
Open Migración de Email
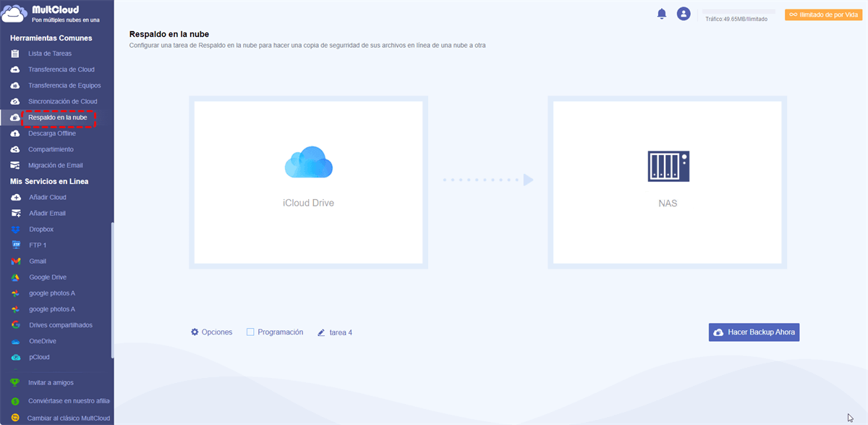(x=56, y=165)
